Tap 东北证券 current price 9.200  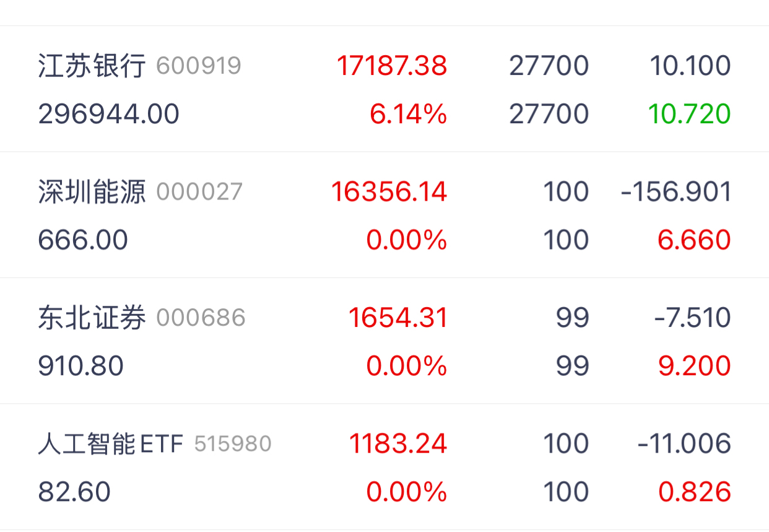pyautogui.click(x=694, y=367)
